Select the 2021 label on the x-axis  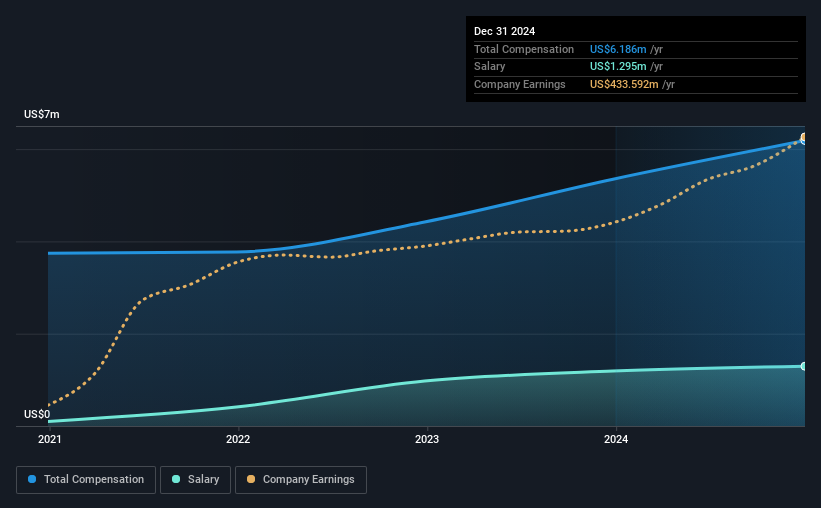point(50,439)
